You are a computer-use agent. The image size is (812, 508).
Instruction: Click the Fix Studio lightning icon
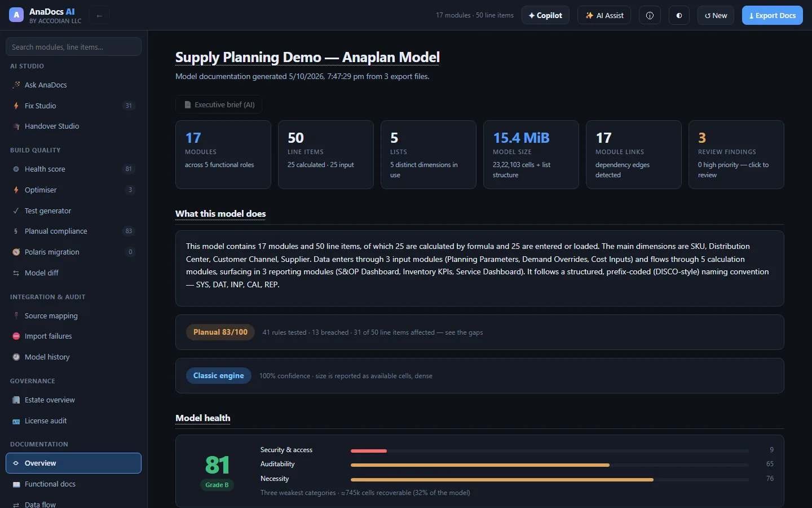tap(16, 106)
